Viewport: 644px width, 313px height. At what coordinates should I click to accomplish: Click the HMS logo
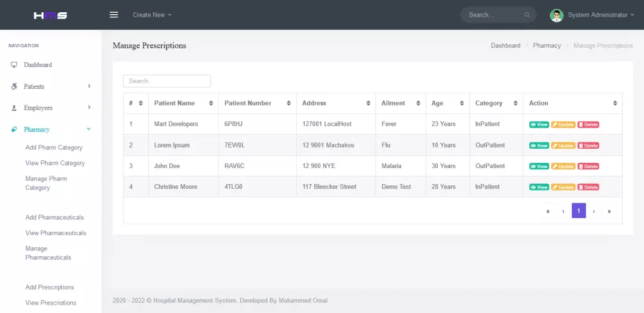[50, 15]
